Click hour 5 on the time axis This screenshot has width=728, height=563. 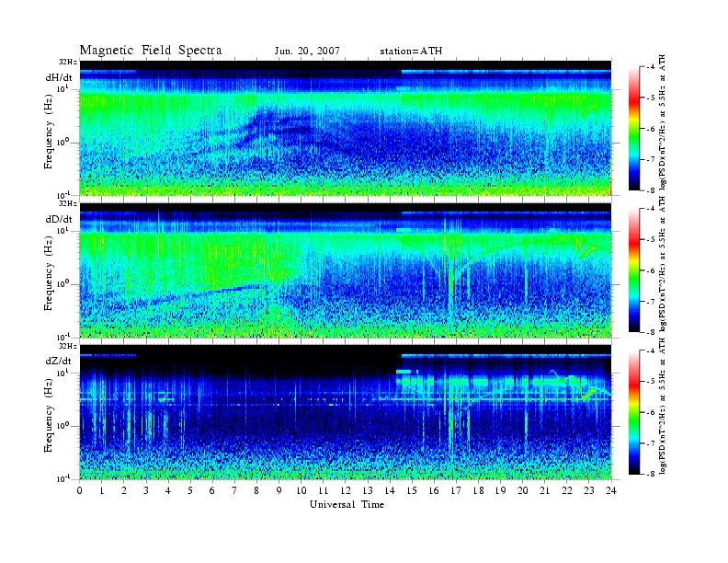pos(190,490)
